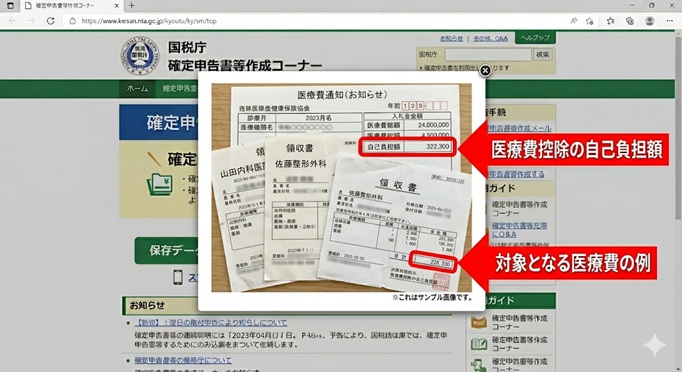Screen dimensions: 682x372
Task: Select the ホーム navigation tab
Action: (137, 89)
